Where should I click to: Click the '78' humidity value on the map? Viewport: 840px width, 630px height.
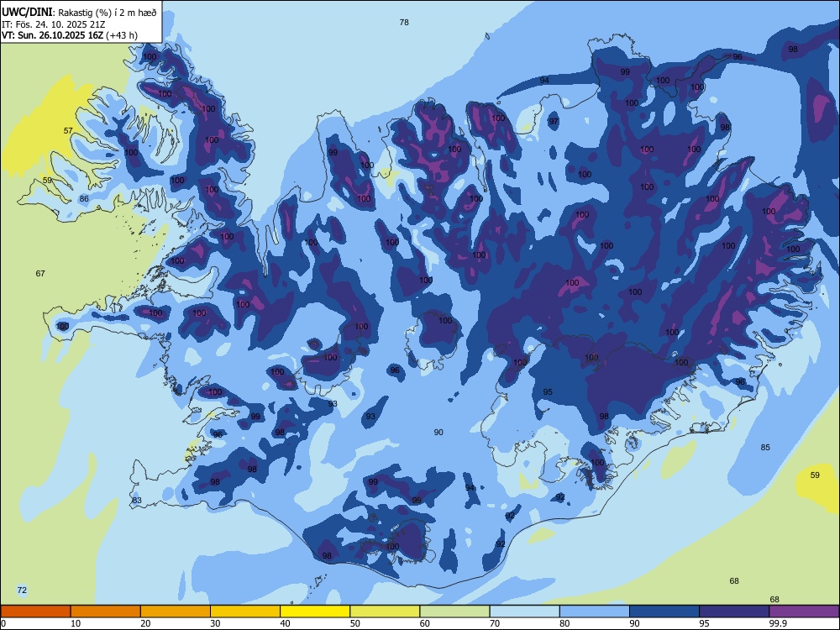tap(404, 22)
